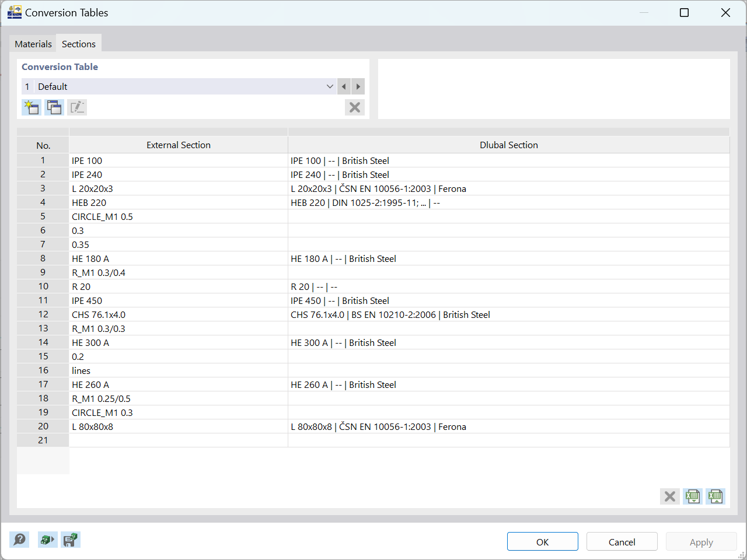Viewport: 747px width, 560px height.
Task: Select the IPE 240 external section row
Action: coord(175,174)
